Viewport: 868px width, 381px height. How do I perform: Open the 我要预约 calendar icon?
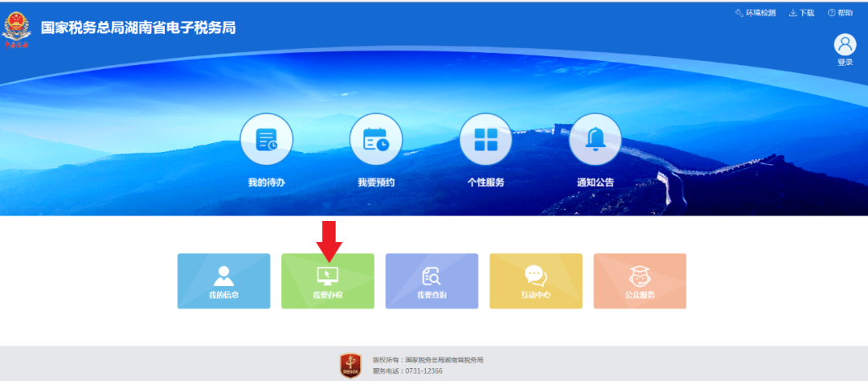(x=376, y=139)
